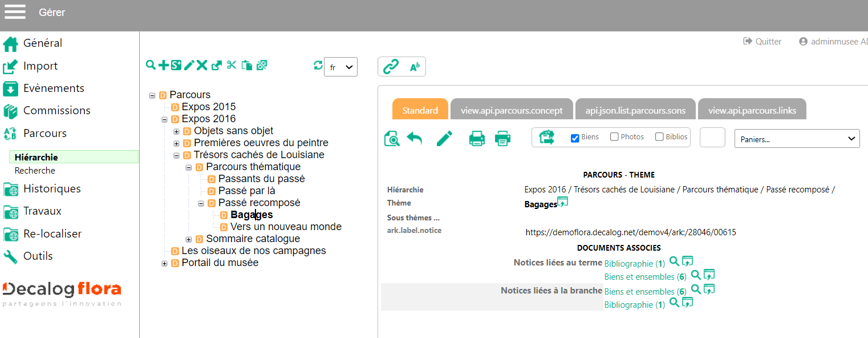The height and width of the screenshot is (338, 868).
Task: Click the clipboard paste icon
Action: click(x=246, y=65)
